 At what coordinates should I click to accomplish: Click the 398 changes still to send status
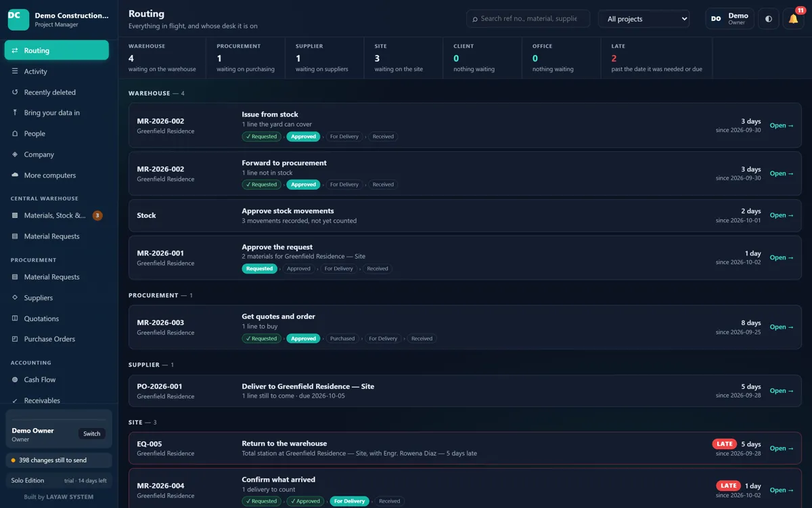pos(59,460)
